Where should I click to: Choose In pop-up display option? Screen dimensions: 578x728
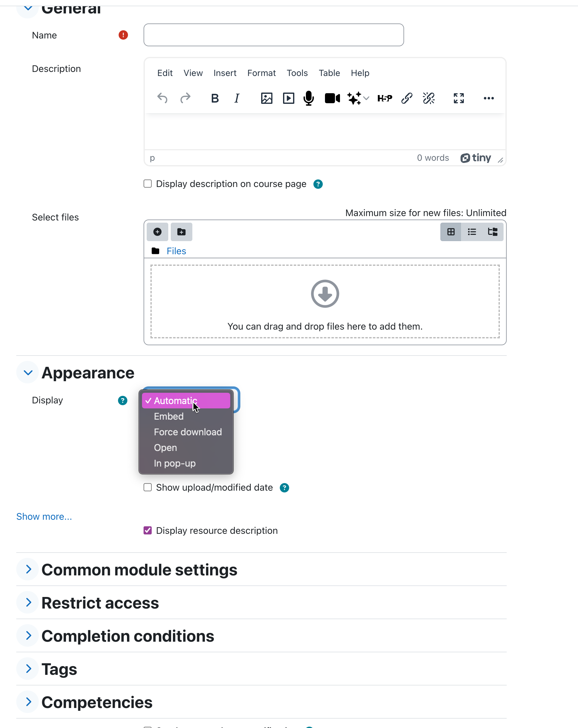coord(186,463)
